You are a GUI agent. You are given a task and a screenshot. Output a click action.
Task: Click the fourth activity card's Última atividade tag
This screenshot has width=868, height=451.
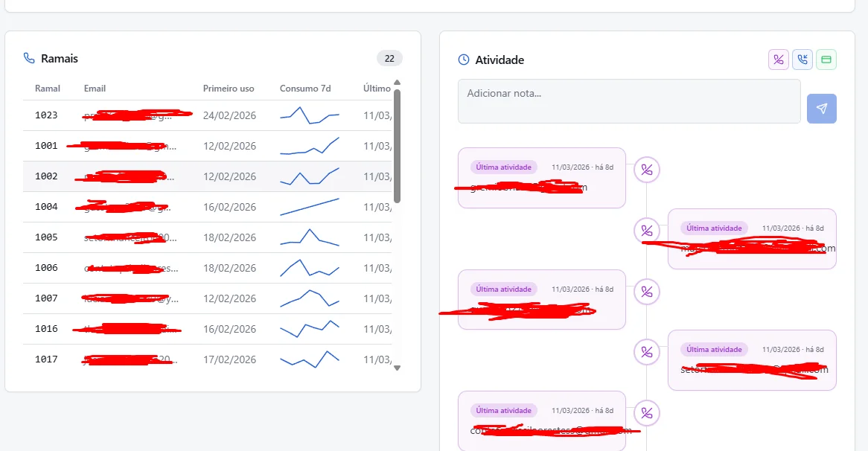714,349
